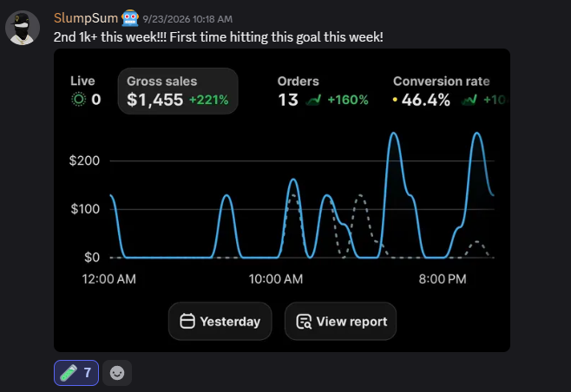571x392 pixels.
Task: Click the Live label in dashboard
Action: tap(82, 81)
